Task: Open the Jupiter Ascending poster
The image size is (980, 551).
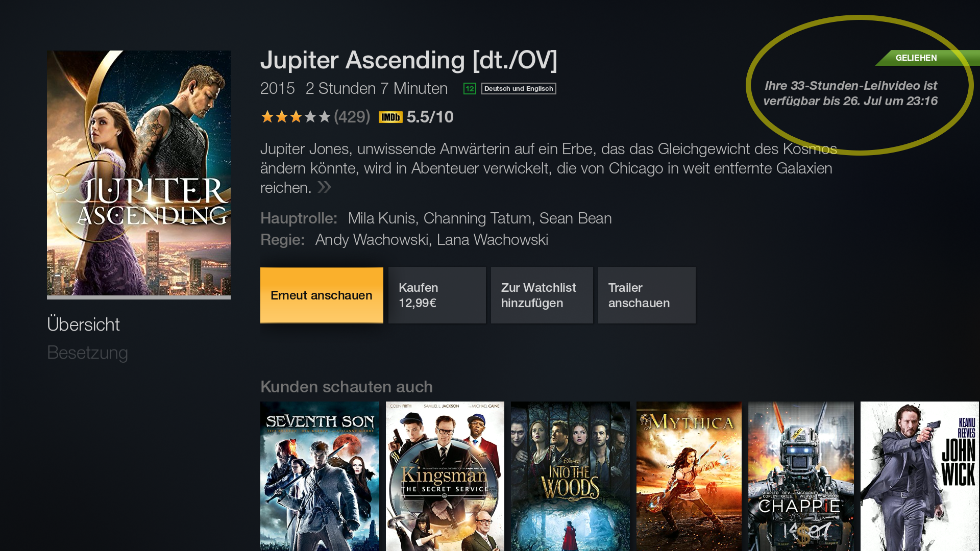Action: [x=139, y=173]
